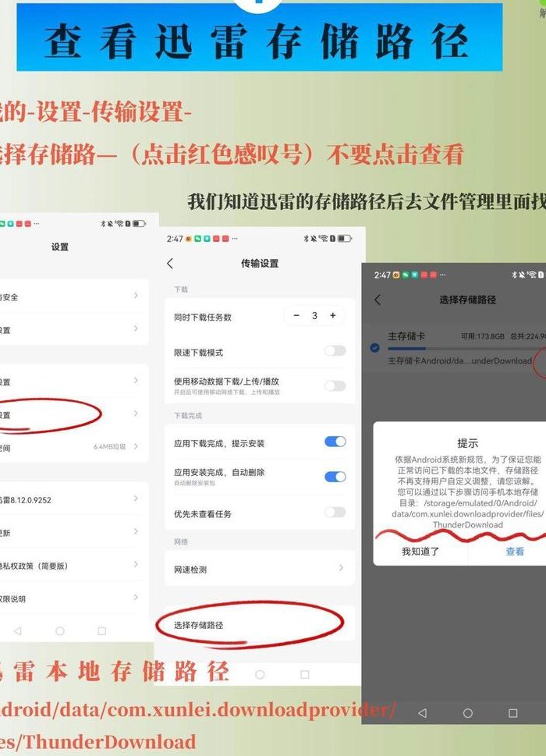Screen dimensions: 546x756
Task: Click the 同时下载任务数 value 3
Action: click(x=314, y=316)
